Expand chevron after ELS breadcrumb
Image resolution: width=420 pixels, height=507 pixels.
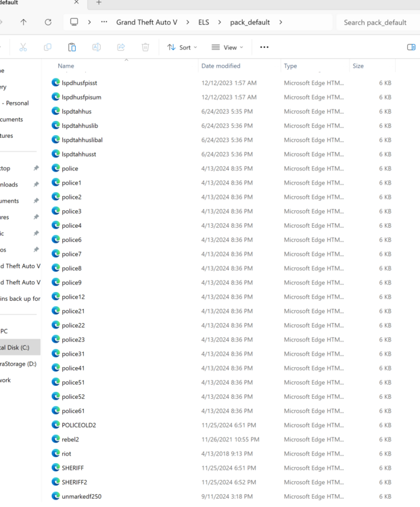[220, 22]
